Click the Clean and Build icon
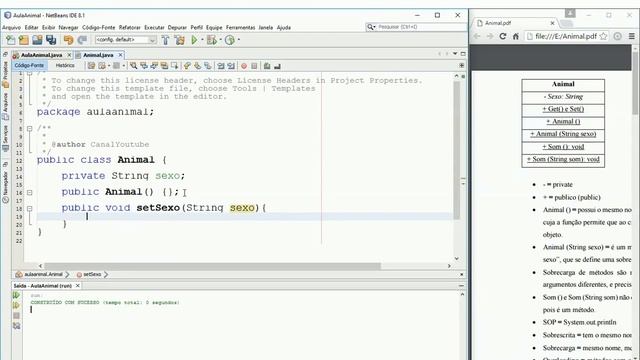Image resolution: width=640 pixels, height=360 pixels. click(x=180, y=40)
